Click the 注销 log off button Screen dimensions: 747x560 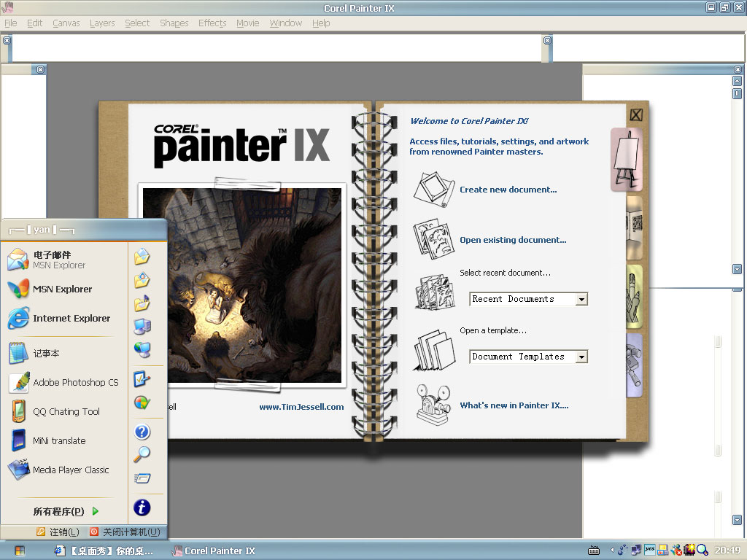[58, 532]
